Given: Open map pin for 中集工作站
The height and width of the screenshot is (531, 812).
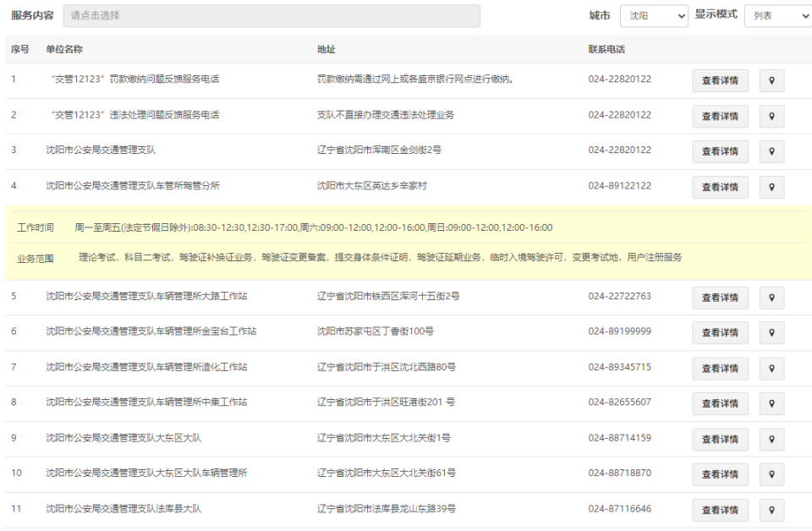Looking at the screenshot, I should (x=771, y=403).
